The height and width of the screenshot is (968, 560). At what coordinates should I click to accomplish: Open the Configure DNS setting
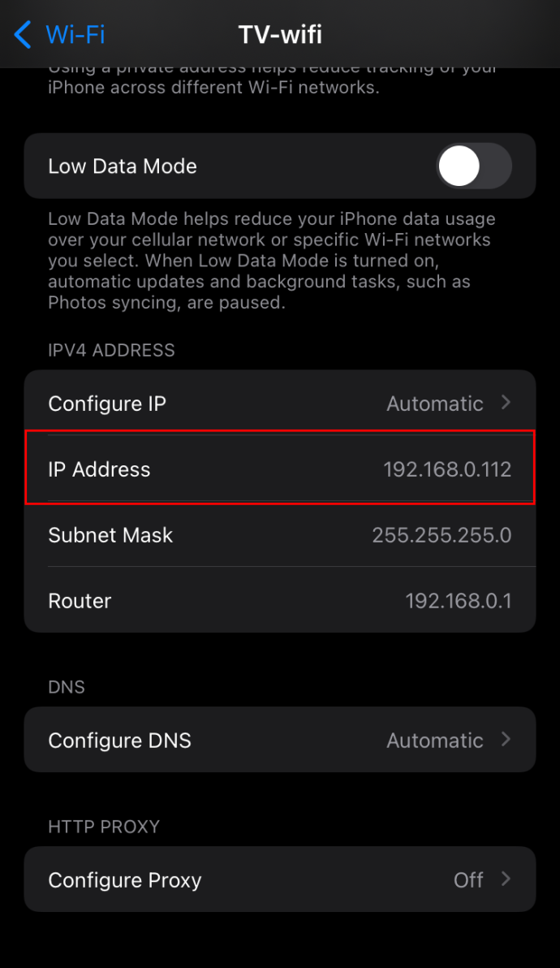280,740
